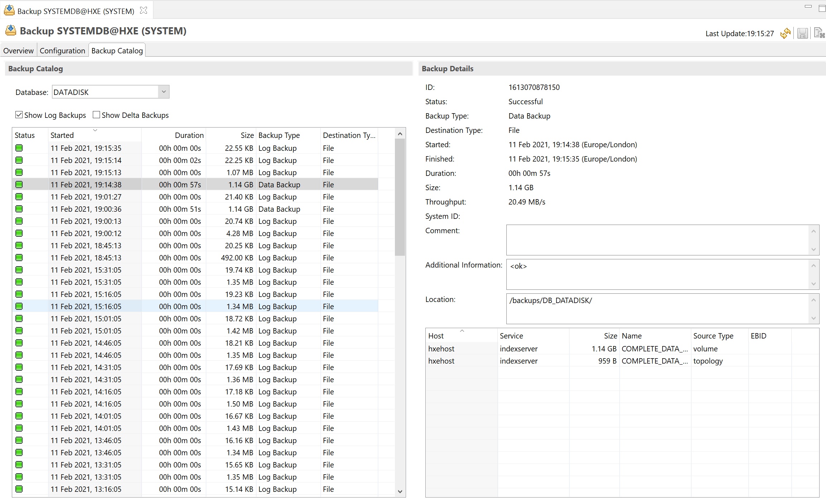Open the Configuration tab
The image size is (826, 504).
click(x=62, y=51)
